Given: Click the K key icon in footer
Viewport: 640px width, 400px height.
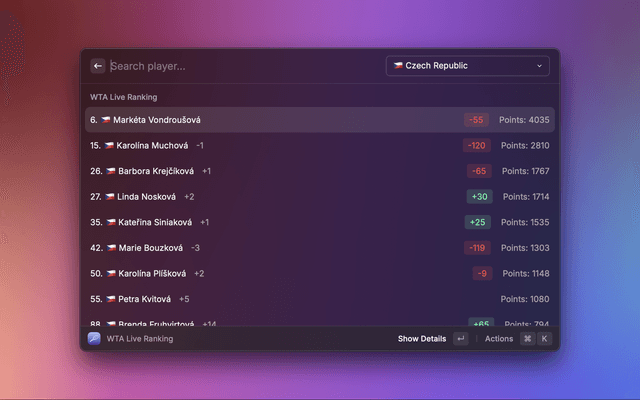Looking at the screenshot, I should 544,338.
